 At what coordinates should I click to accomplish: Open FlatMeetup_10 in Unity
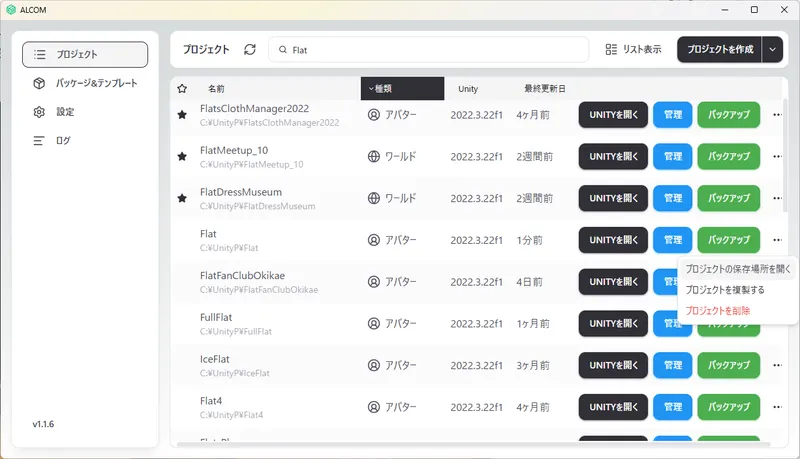(613, 157)
